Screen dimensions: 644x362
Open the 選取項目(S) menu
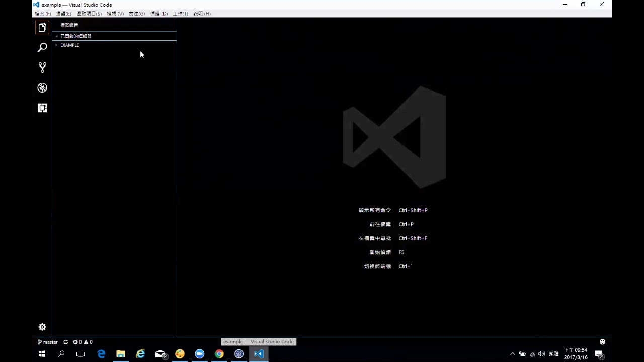89,14
